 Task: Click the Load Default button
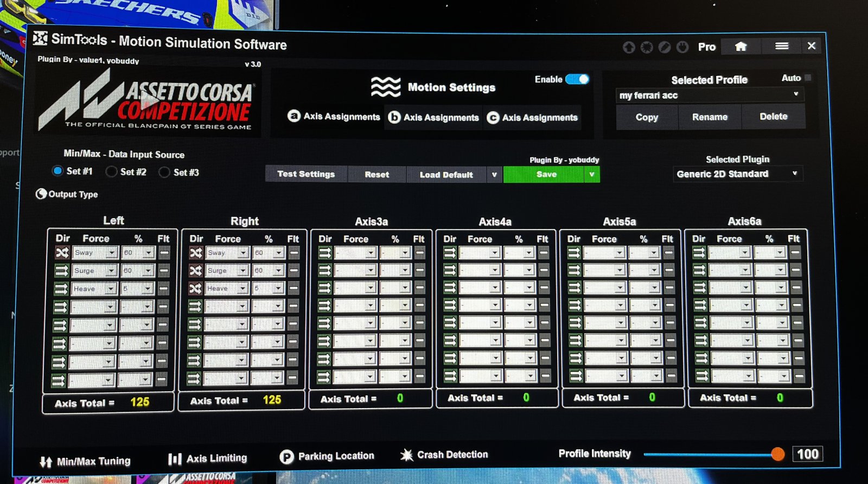tap(446, 175)
